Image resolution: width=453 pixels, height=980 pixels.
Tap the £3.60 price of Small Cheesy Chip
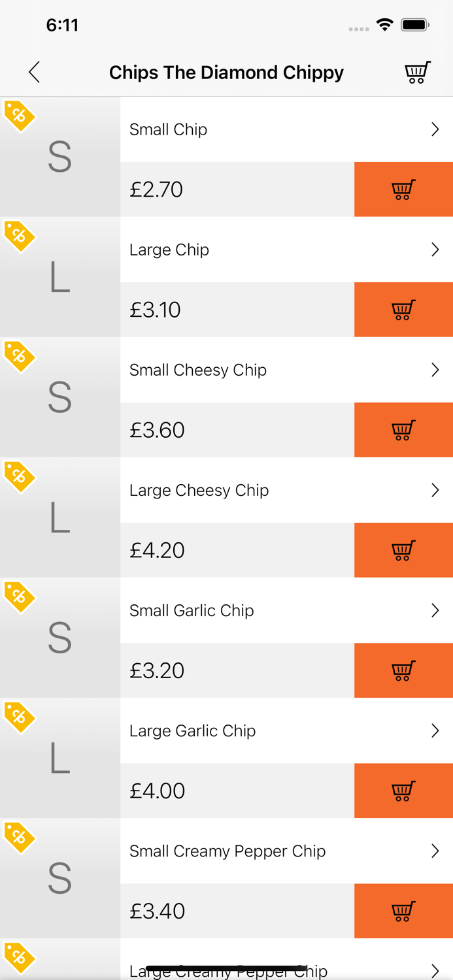[x=157, y=430]
